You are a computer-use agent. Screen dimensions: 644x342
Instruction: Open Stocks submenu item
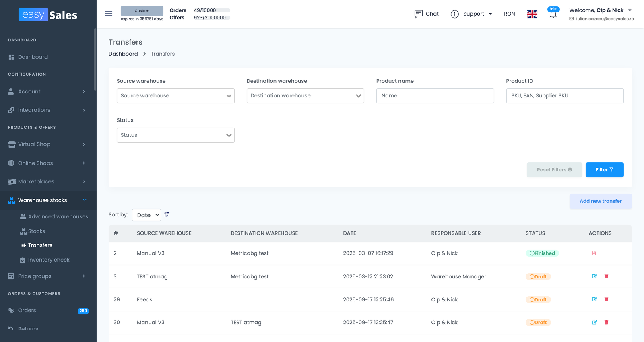(33, 231)
